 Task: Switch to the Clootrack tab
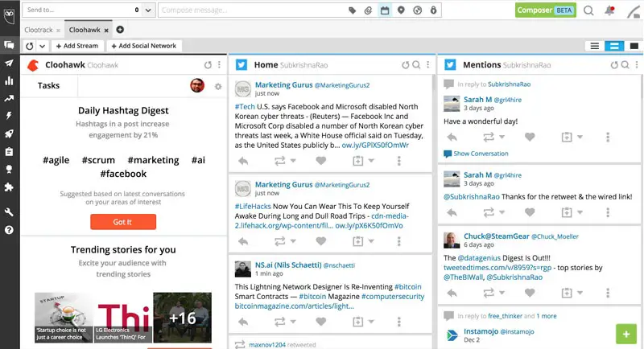coord(39,30)
